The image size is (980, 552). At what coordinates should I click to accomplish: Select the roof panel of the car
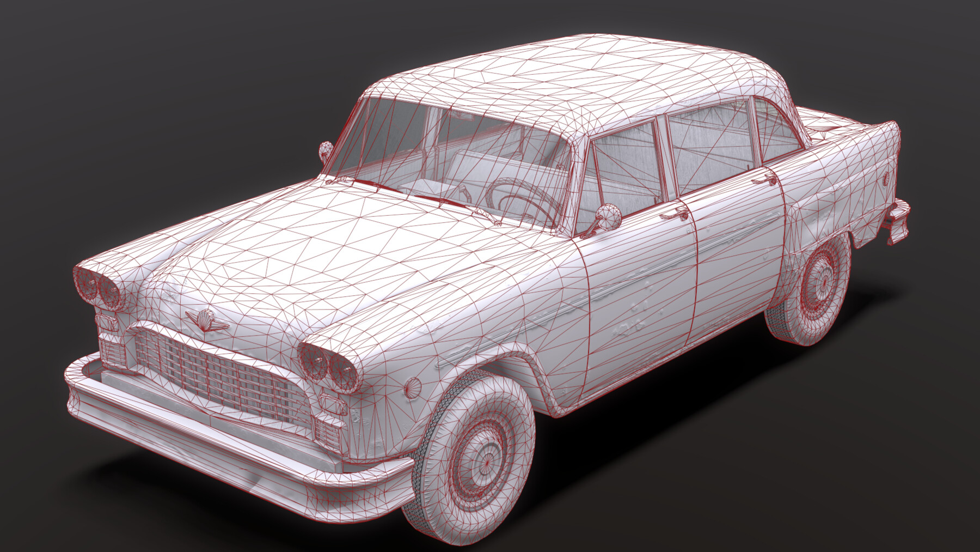[572, 71]
